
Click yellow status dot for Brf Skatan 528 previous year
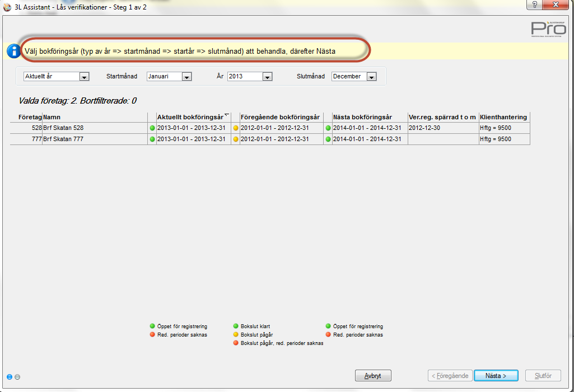click(x=236, y=128)
